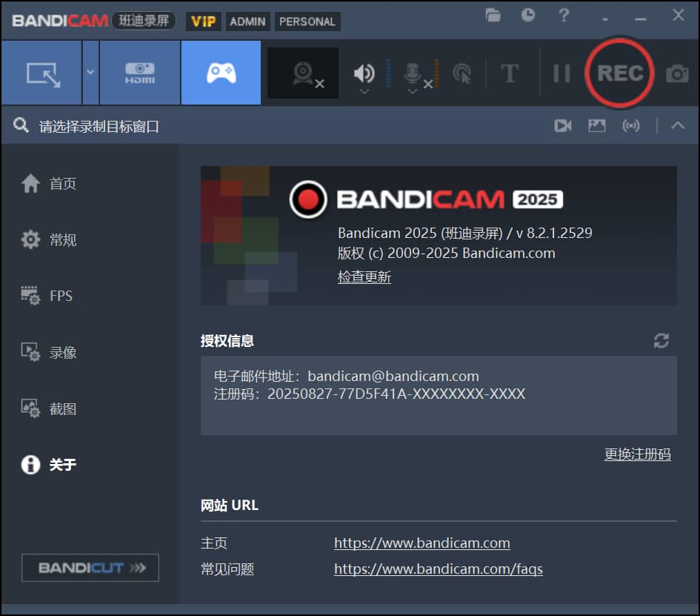
Task: Collapse the target window panel
Action: point(679,125)
